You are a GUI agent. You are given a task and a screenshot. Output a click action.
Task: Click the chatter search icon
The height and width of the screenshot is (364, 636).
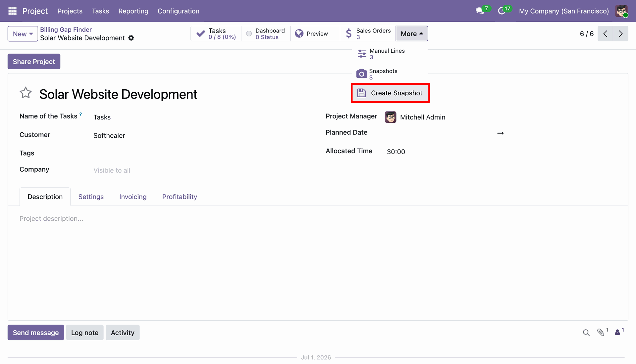click(586, 333)
